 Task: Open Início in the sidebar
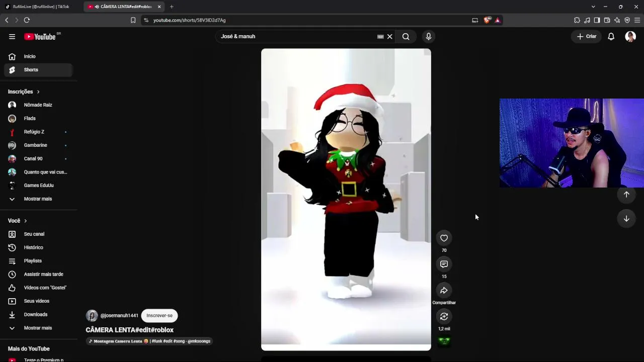(38, 56)
